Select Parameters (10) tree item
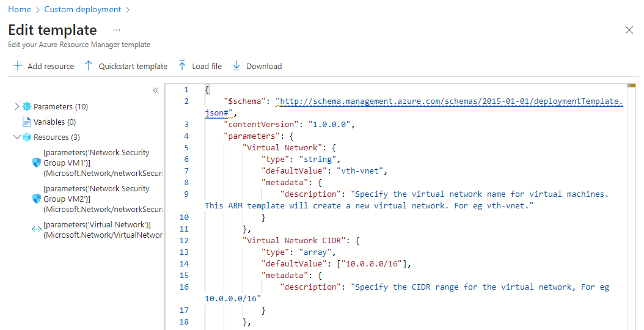The image size is (644, 330). point(60,106)
